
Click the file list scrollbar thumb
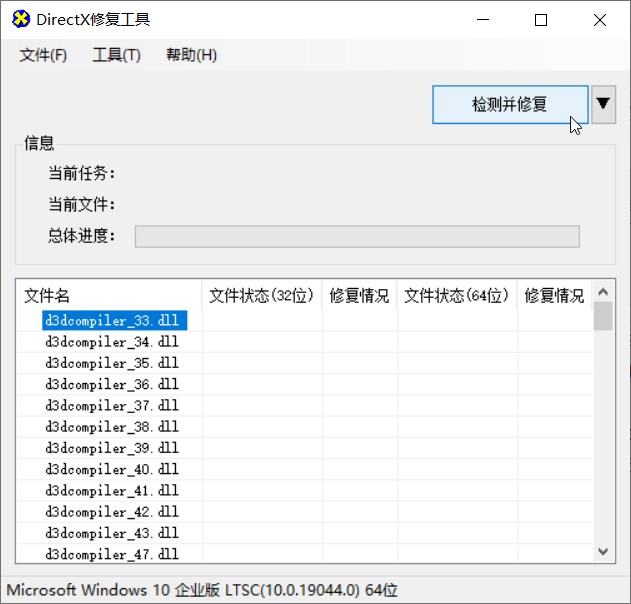pyautogui.click(x=603, y=316)
